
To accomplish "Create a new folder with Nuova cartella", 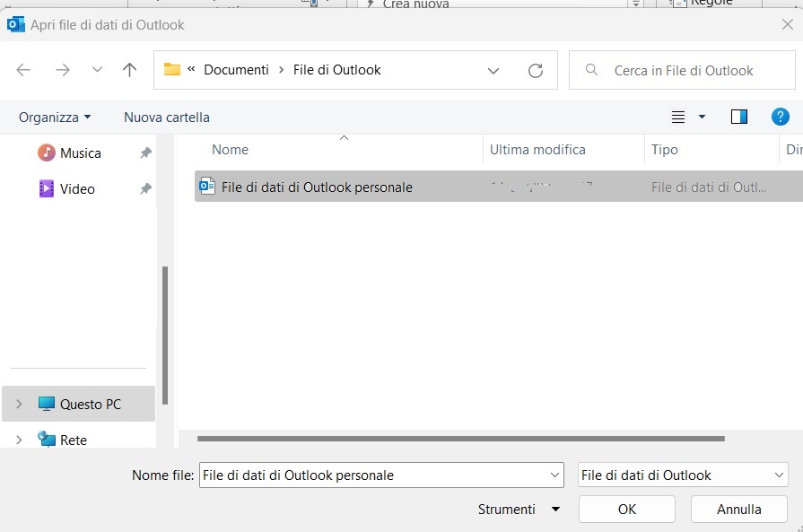I will (167, 118).
